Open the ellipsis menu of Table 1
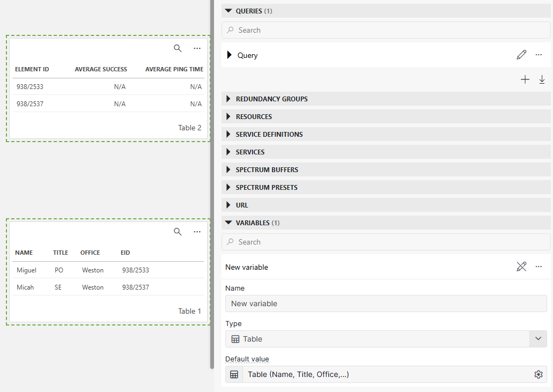The height and width of the screenshot is (392, 553). [x=197, y=232]
